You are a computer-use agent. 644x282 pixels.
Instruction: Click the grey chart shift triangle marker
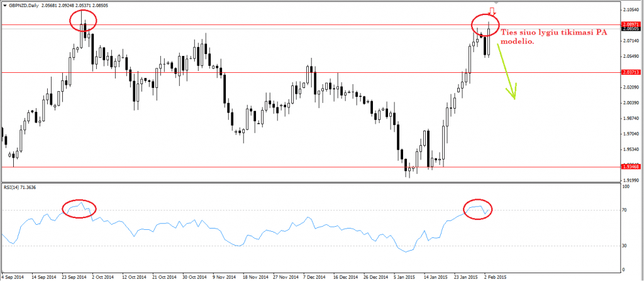(x=496, y=2)
